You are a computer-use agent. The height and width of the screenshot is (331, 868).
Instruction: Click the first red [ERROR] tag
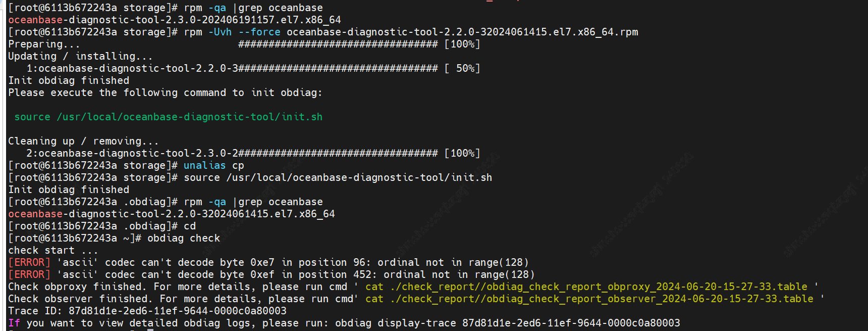(x=29, y=262)
